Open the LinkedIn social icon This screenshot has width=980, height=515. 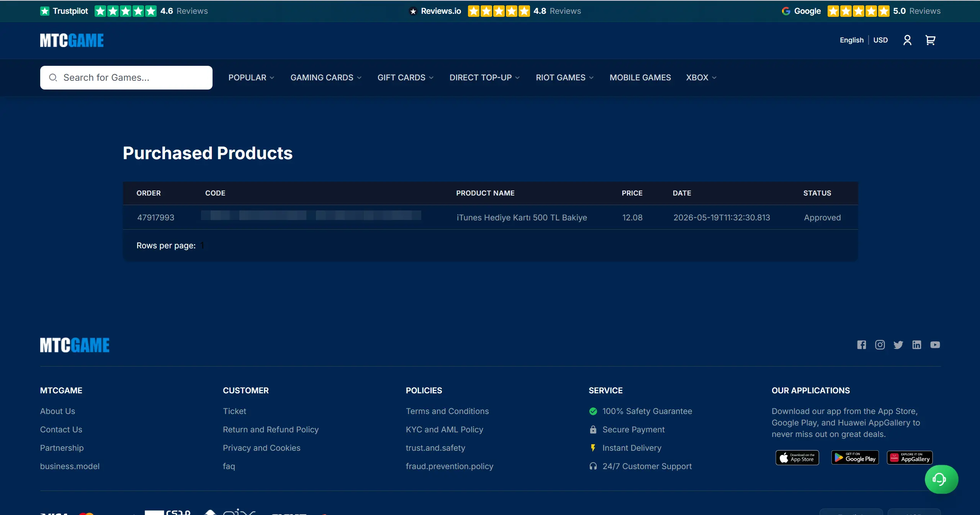(x=916, y=345)
